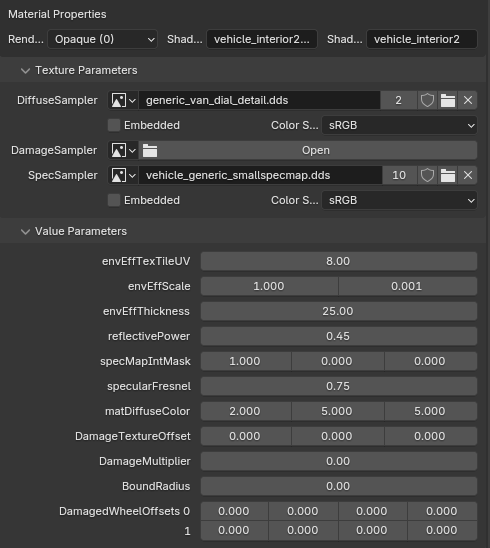Toggle fake user shield on generic_van_dial_detail.dds
The image size is (490, 548).
(x=427, y=101)
